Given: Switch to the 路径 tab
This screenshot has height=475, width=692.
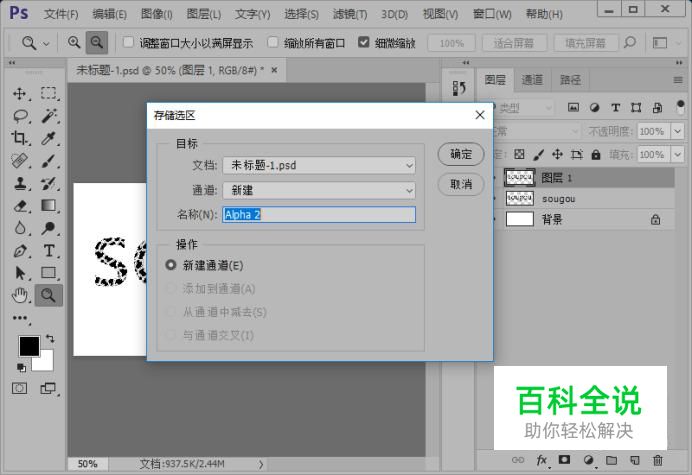Looking at the screenshot, I should tap(570, 80).
